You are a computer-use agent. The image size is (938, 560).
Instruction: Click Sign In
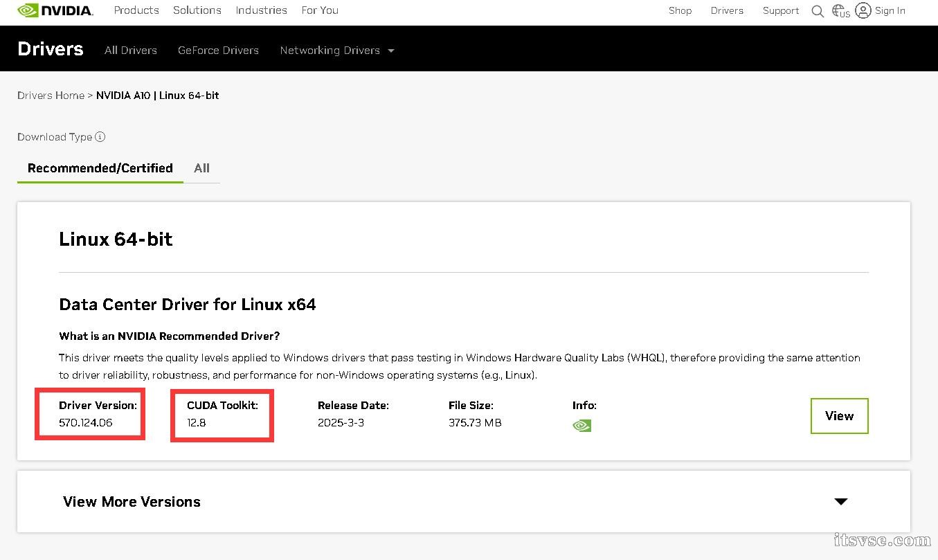(890, 10)
